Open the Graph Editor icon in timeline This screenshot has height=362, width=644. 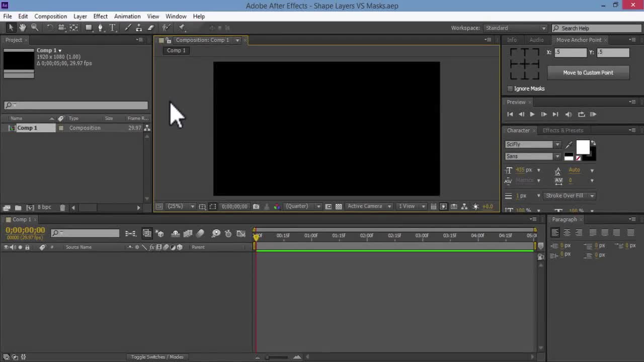[241, 233]
